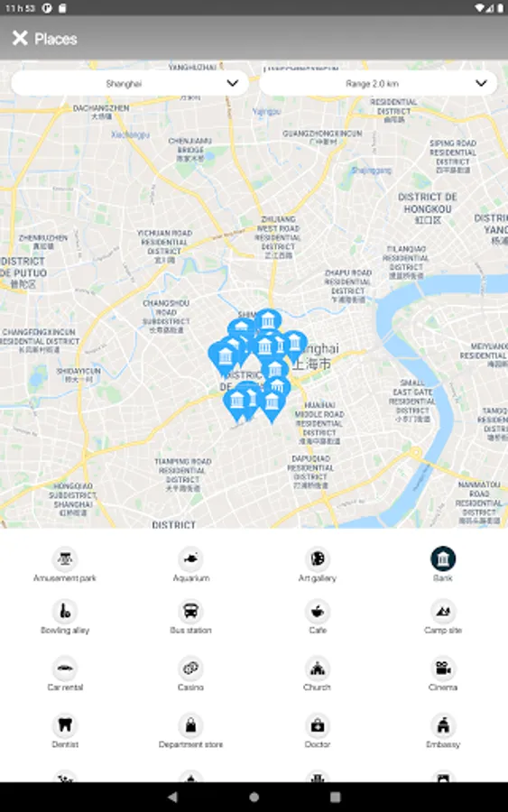Tap the topmost bank marker on map
Viewport: 508px width, 812px height.
(x=268, y=321)
